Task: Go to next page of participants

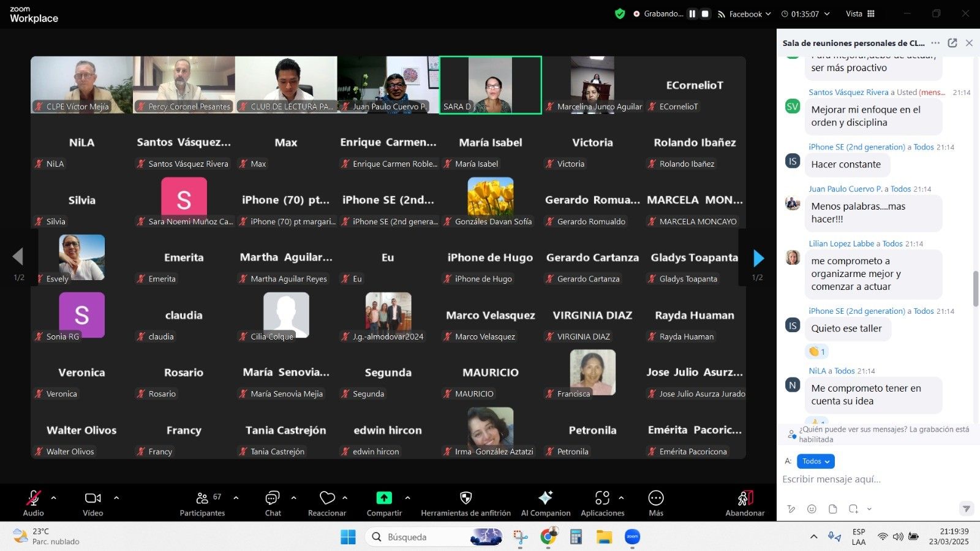Action: (x=758, y=258)
